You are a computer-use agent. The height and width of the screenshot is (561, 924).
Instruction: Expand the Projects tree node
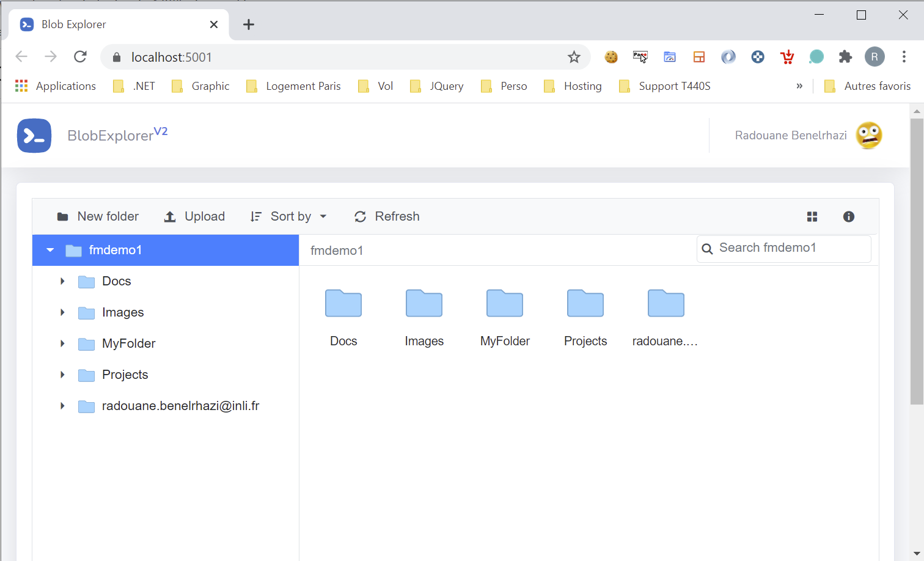(x=62, y=375)
